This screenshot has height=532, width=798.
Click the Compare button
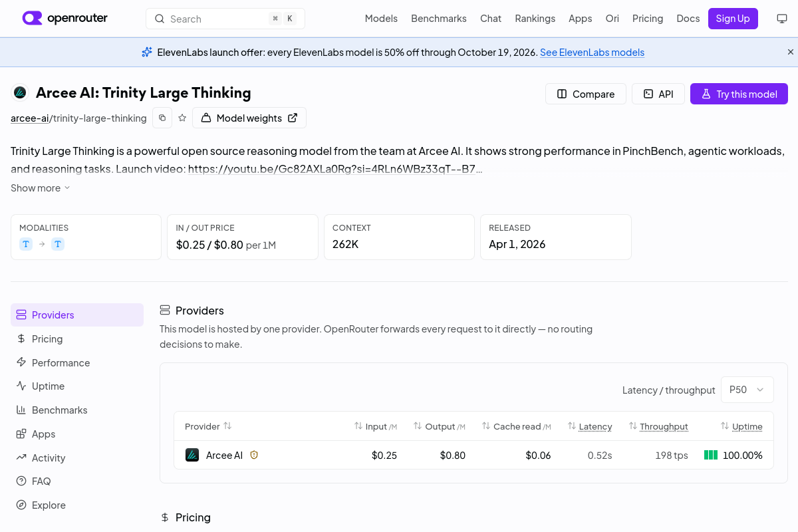[586, 94]
